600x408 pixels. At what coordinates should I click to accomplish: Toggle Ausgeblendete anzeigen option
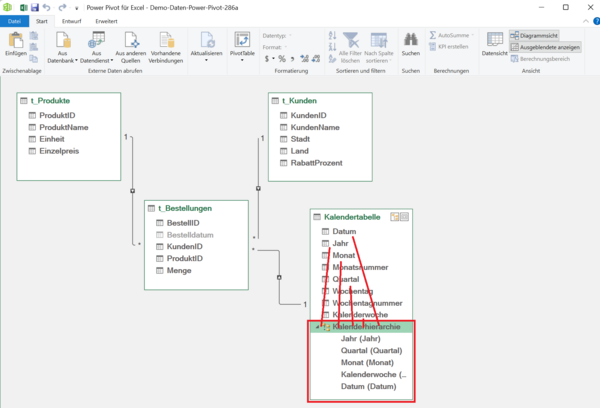(x=546, y=46)
